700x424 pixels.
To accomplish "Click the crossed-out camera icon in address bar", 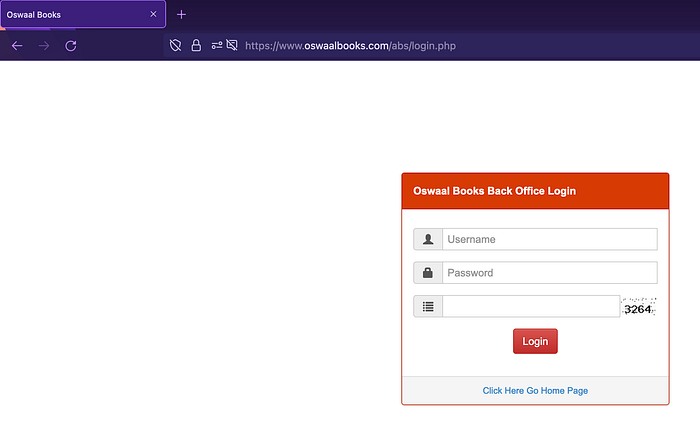I will (x=232, y=45).
